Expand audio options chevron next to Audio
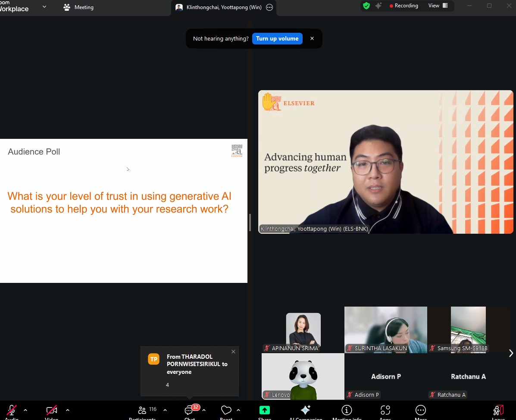This screenshot has width=516, height=420. [25, 410]
